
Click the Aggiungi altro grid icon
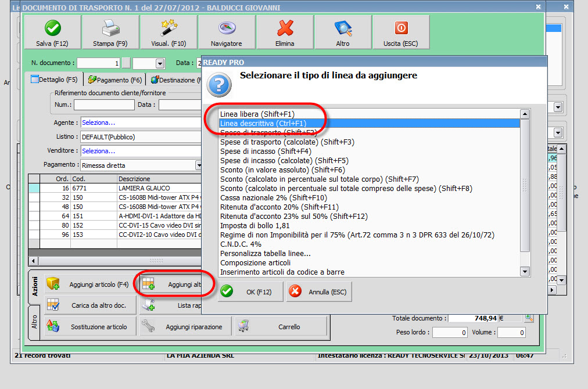point(149,284)
